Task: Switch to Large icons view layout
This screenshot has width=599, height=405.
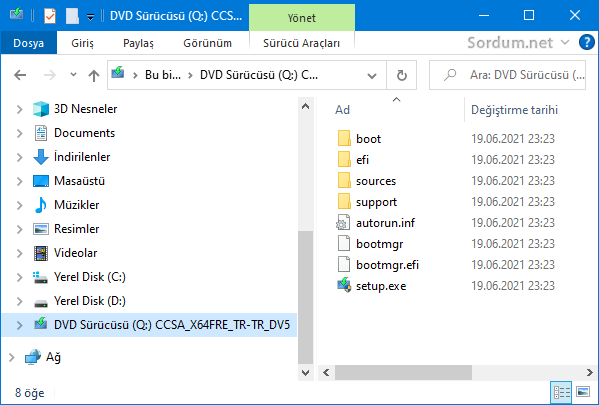Action: coord(583,392)
